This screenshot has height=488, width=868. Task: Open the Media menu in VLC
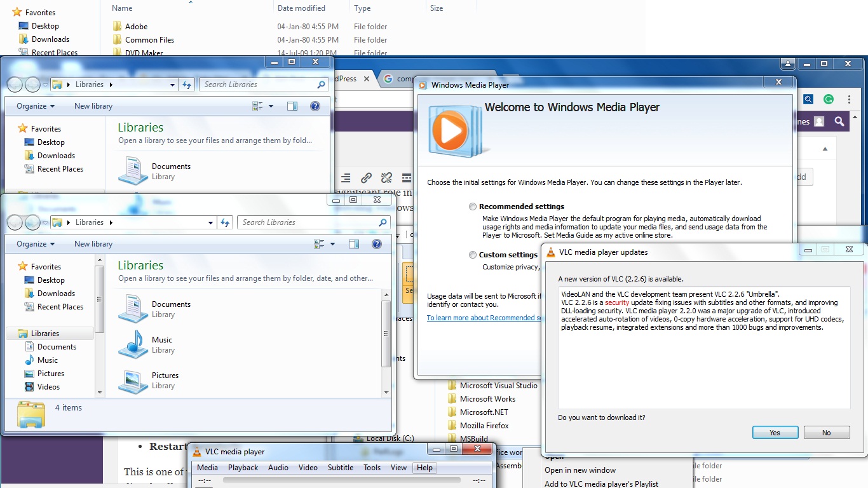[207, 468]
